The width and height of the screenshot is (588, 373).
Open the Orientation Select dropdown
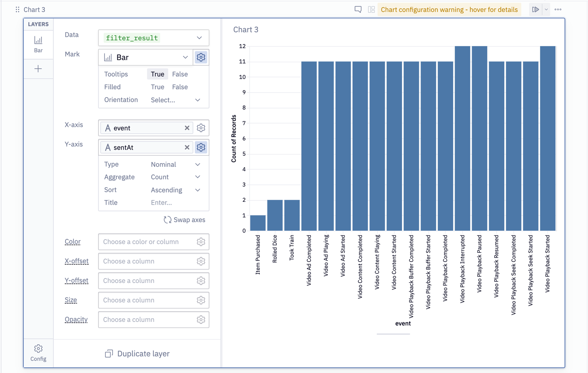163,100
